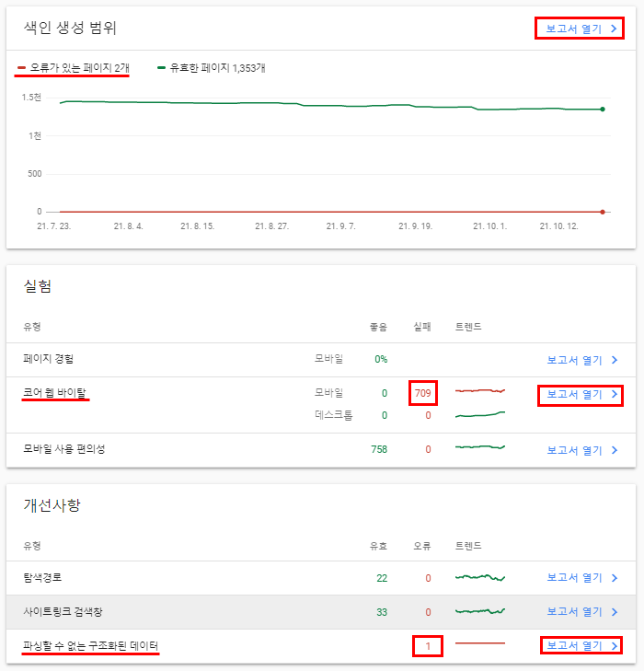Click the 22 valid value for 탐색경로

tap(382, 578)
